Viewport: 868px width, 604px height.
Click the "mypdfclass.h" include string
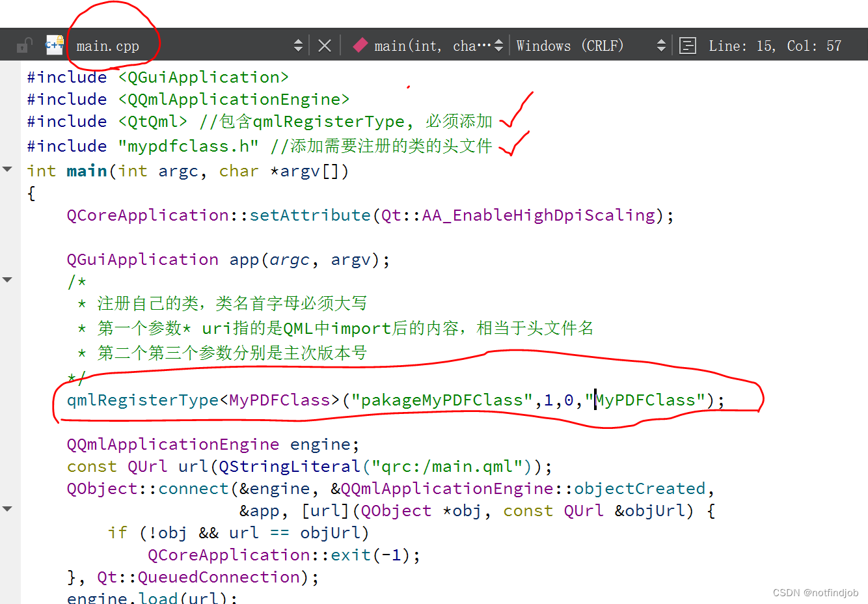[x=188, y=146]
